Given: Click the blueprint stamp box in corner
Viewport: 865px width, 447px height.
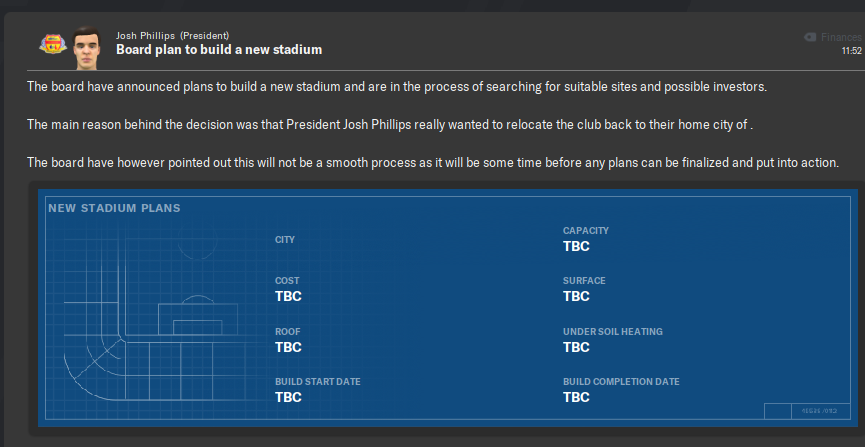Looking at the screenshot, I should 807,411.
